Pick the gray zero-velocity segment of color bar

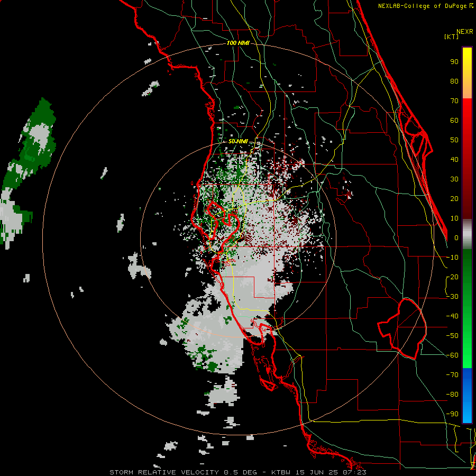pos(467,234)
